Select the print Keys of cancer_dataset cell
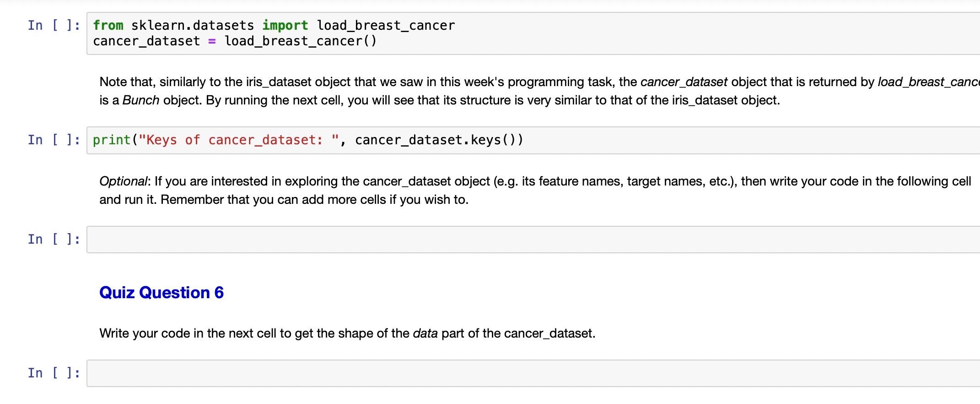Viewport: 980px width, 404px height. point(533,140)
